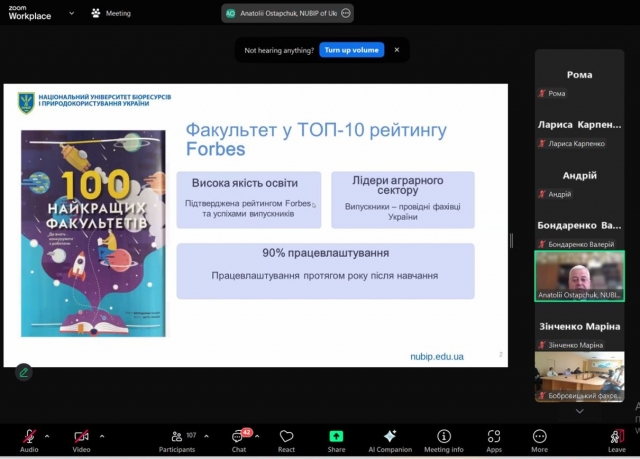Image resolution: width=640 pixels, height=459 pixels.
Task: Click the slide title Факультет у ТОП-10
Action: coord(316,139)
